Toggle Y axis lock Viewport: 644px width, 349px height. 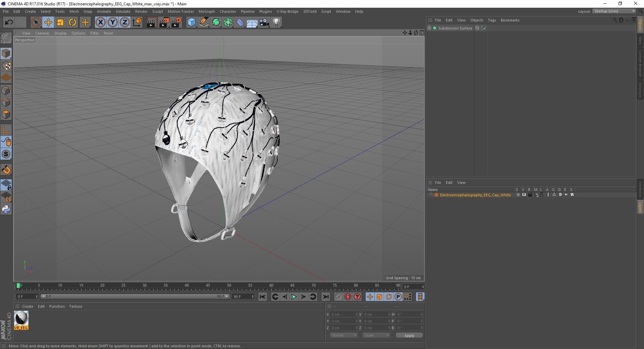point(113,22)
